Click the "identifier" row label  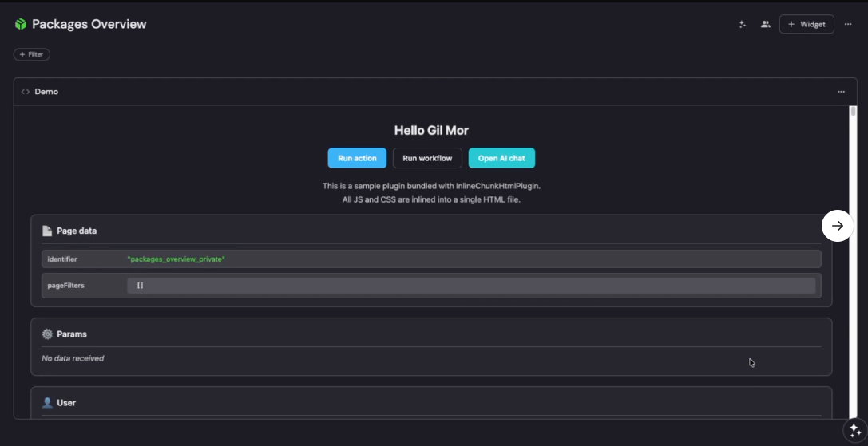point(62,259)
